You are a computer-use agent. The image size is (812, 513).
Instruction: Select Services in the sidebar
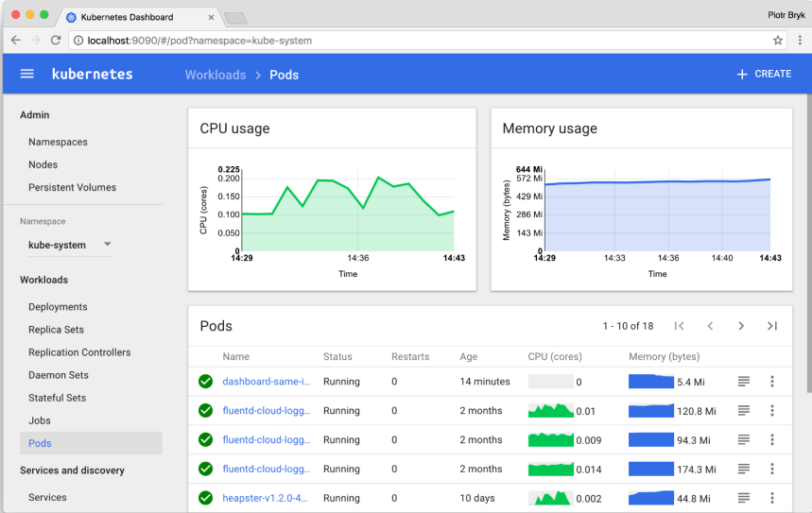pos(47,498)
